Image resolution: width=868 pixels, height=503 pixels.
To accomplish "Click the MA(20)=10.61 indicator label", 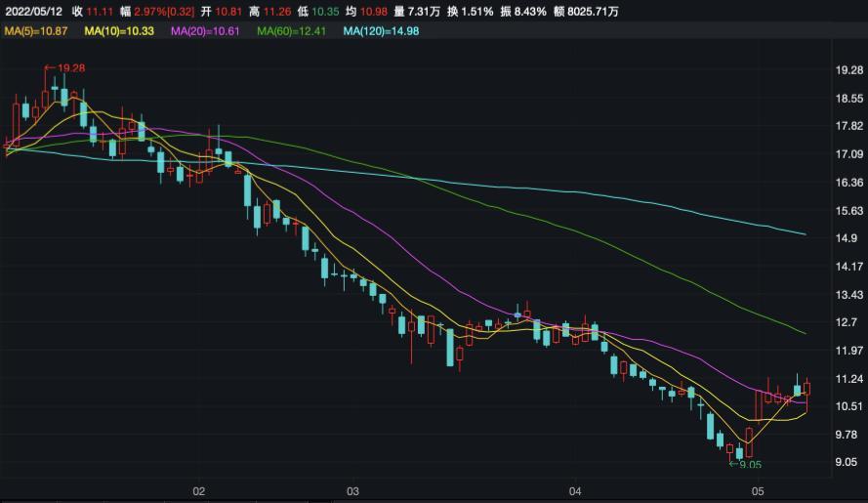I will (x=207, y=32).
